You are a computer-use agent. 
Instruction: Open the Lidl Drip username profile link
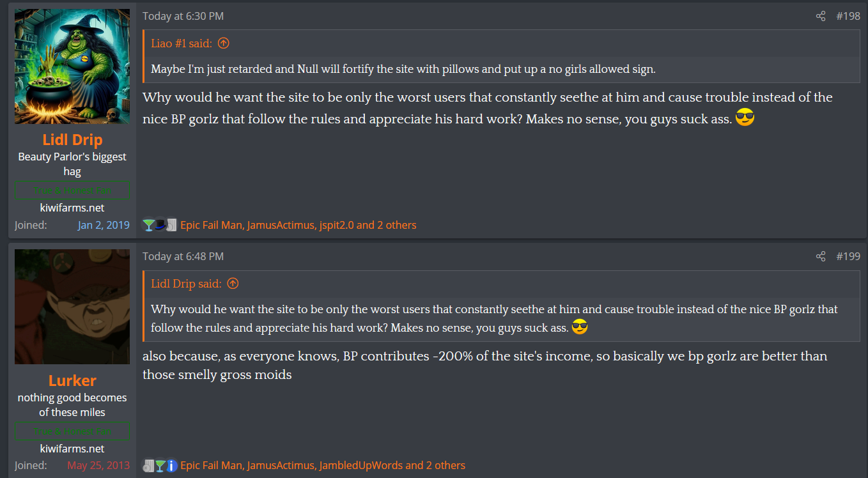[x=72, y=139]
